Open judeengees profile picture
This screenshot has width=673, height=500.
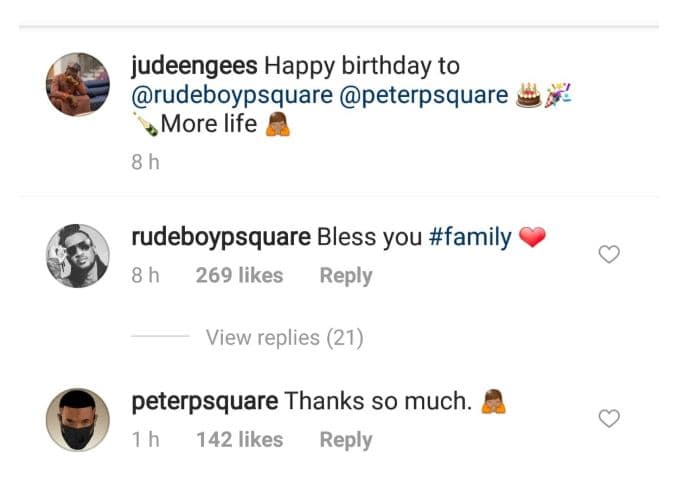tap(78, 84)
